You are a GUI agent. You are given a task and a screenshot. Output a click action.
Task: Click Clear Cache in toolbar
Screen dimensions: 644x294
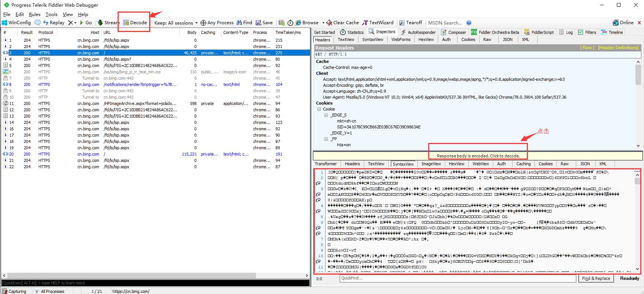(x=343, y=23)
